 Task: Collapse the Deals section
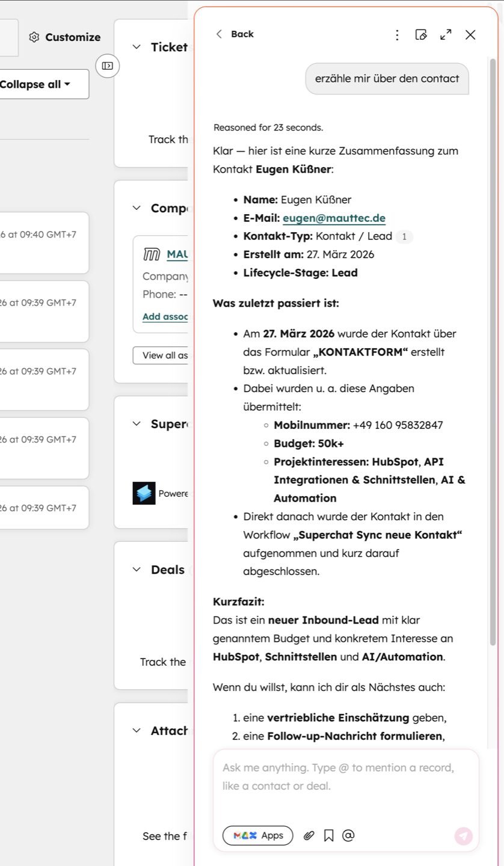(x=135, y=570)
